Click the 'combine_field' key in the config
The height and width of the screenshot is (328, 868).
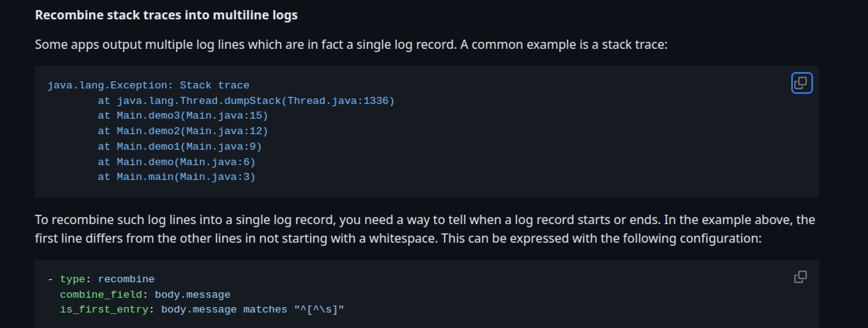101,294
